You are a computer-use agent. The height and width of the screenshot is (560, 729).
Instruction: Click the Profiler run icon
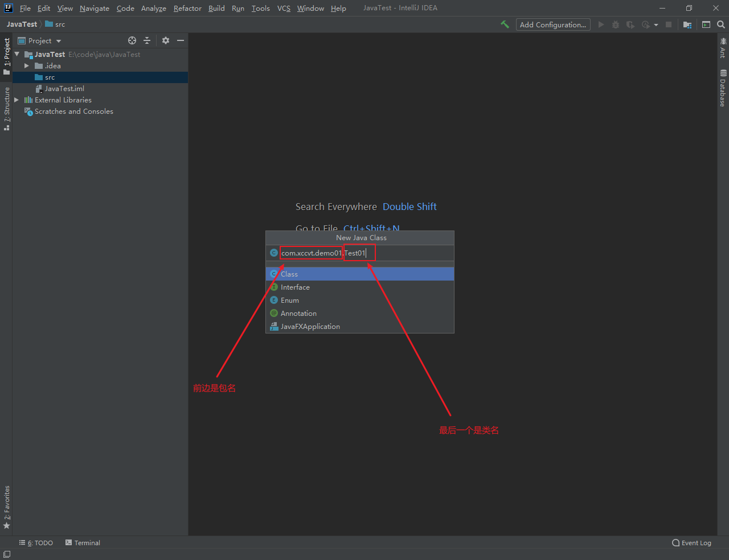click(645, 24)
